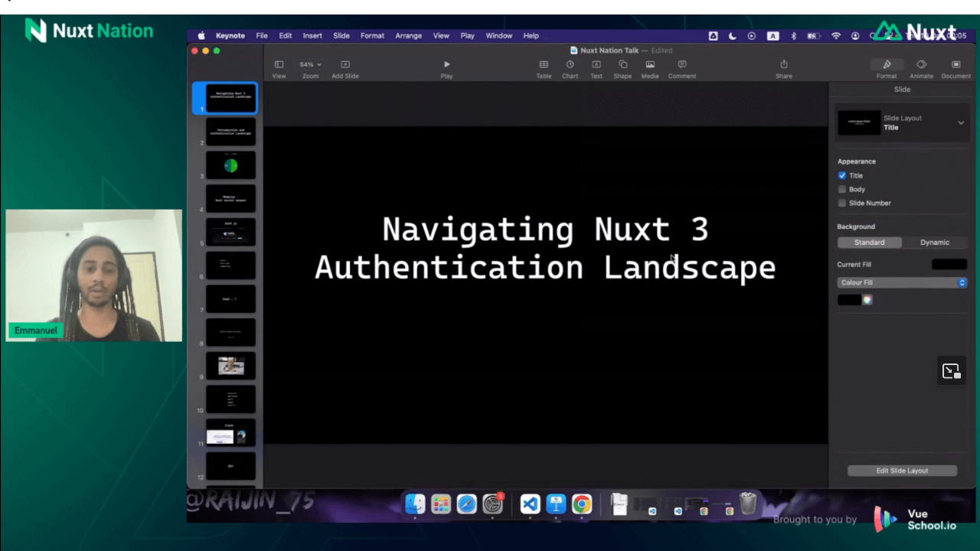Expand the Slide Layout Title chooser

pyautogui.click(x=960, y=122)
